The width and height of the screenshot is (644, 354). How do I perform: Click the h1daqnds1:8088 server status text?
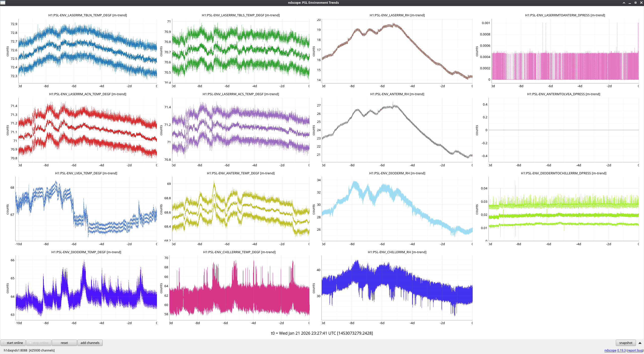tap(16, 350)
